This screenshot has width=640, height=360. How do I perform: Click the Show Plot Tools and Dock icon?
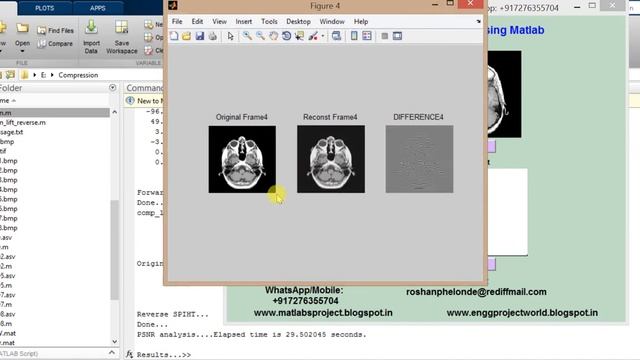pyautogui.click(x=398, y=36)
